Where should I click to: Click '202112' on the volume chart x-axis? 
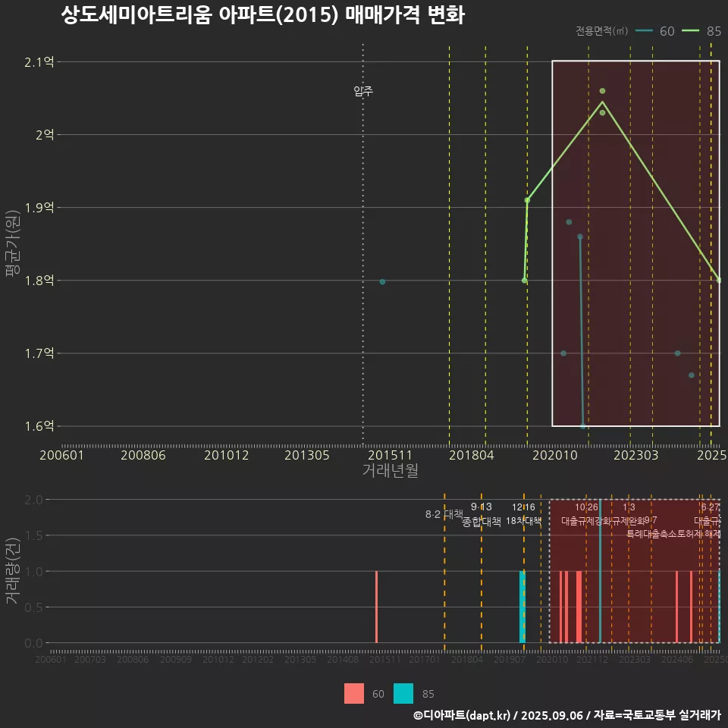pyautogui.click(x=592, y=659)
